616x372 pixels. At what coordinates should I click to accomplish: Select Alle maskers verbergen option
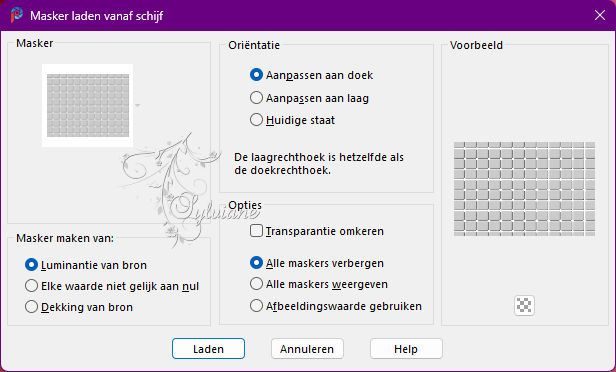coord(317,263)
